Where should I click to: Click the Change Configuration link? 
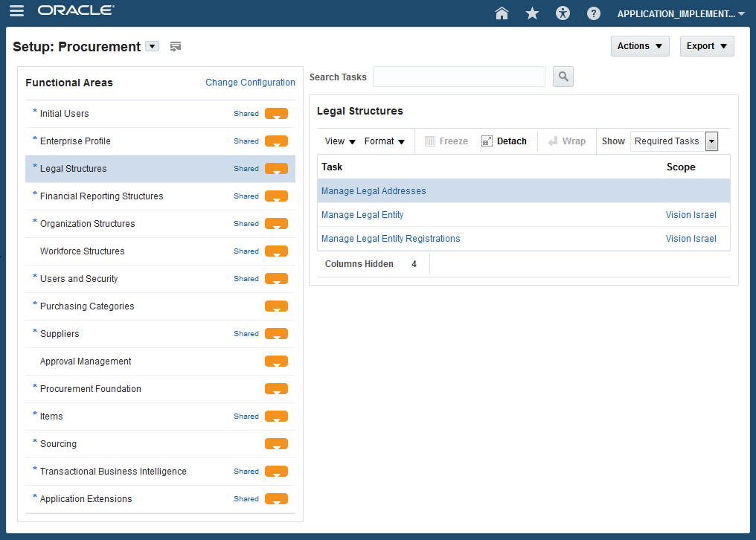click(250, 83)
